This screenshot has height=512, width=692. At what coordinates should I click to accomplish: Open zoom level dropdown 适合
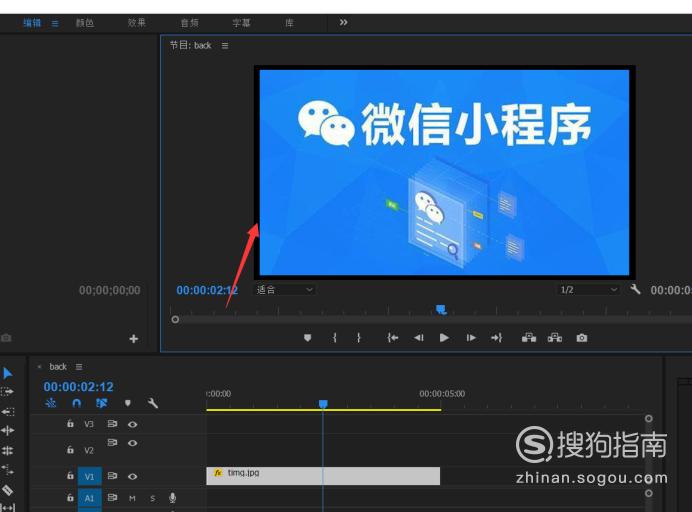click(285, 290)
